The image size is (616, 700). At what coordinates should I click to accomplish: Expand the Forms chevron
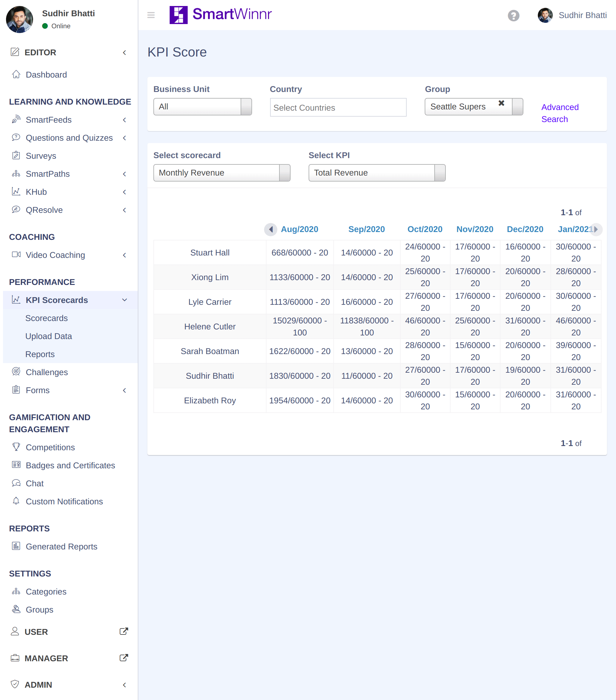click(125, 390)
